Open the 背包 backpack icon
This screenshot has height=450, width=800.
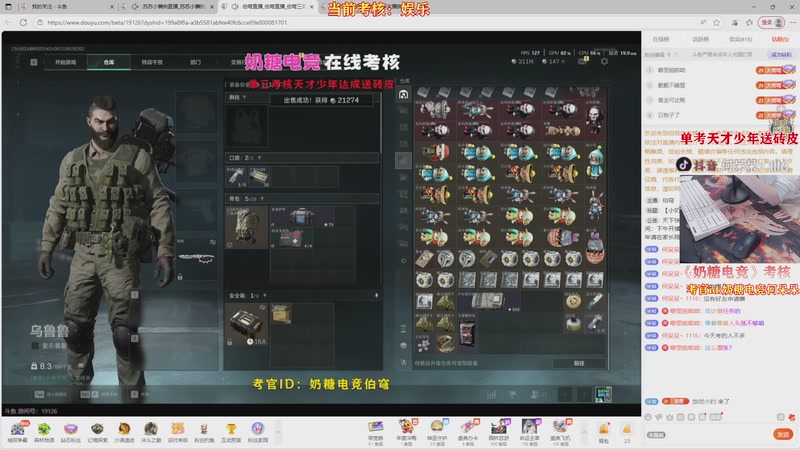coord(604,432)
